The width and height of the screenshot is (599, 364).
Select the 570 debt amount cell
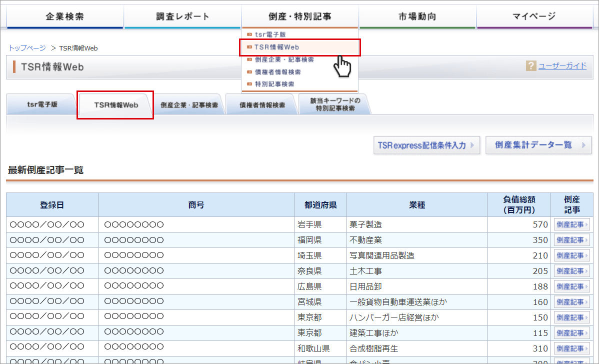[519, 224]
